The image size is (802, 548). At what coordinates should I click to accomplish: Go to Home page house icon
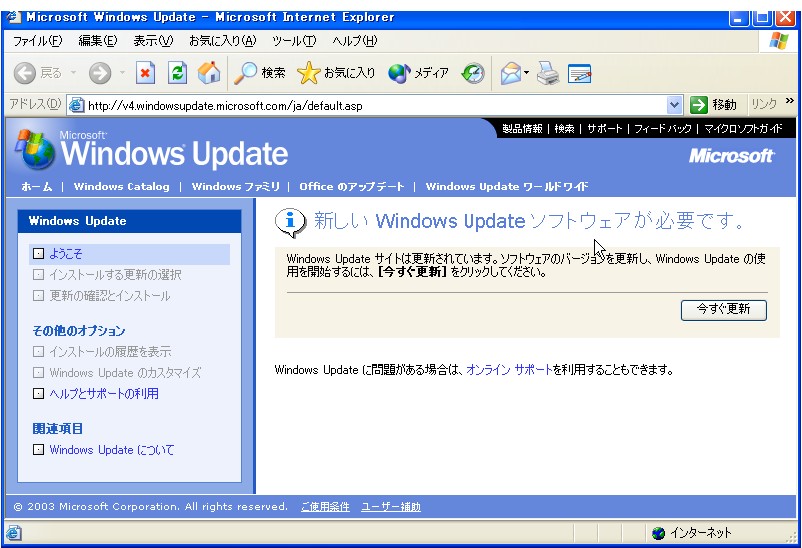pyautogui.click(x=209, y=73)
